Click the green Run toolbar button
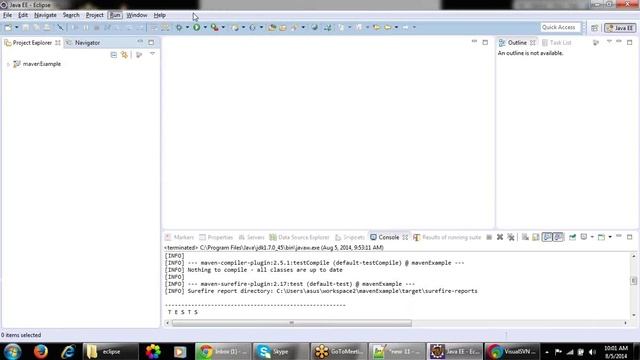The height and width of the screenshot is (360, 640). pos(197,27)
